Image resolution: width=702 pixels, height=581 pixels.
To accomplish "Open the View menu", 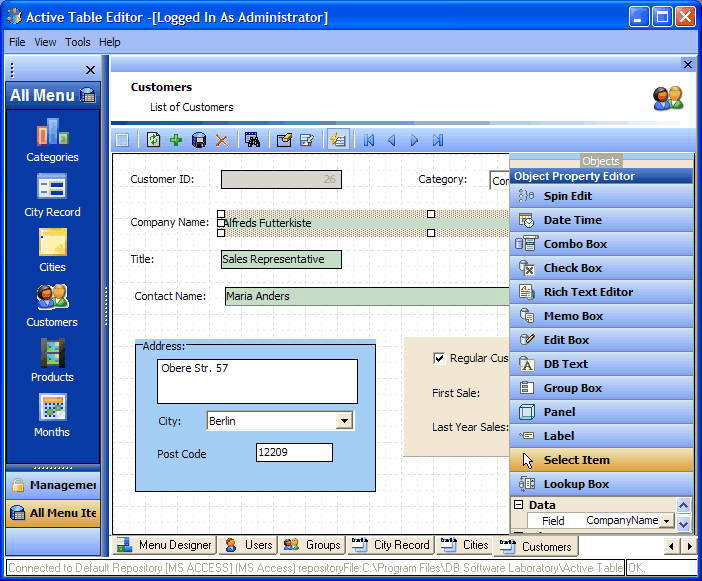I will coord(45,42).
